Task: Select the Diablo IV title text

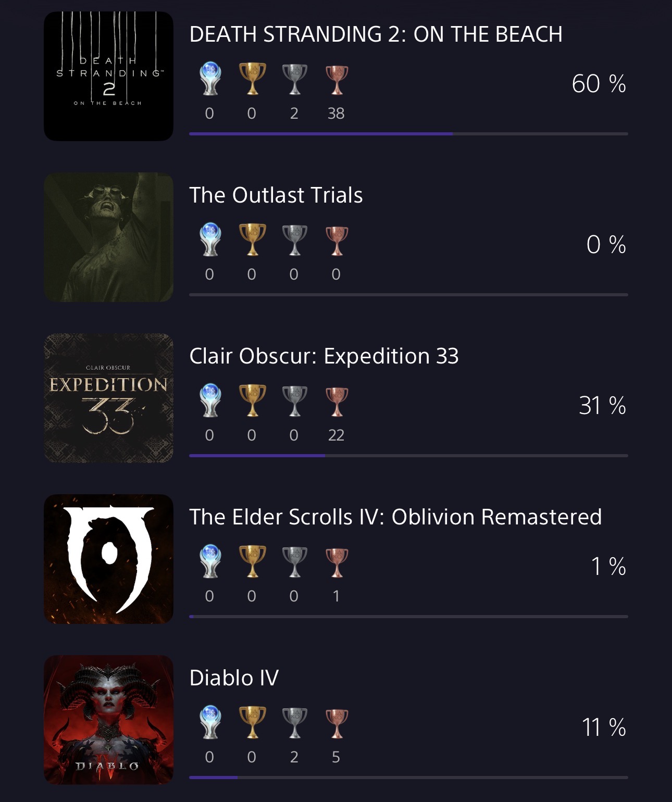Action: 234,678
